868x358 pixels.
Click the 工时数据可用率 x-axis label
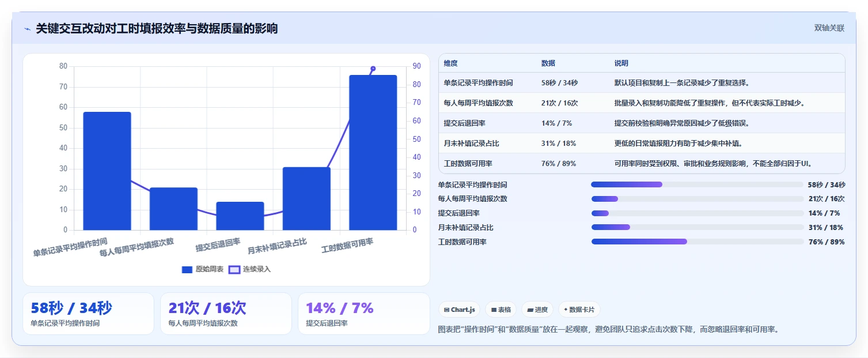click(x=347, y=246)
